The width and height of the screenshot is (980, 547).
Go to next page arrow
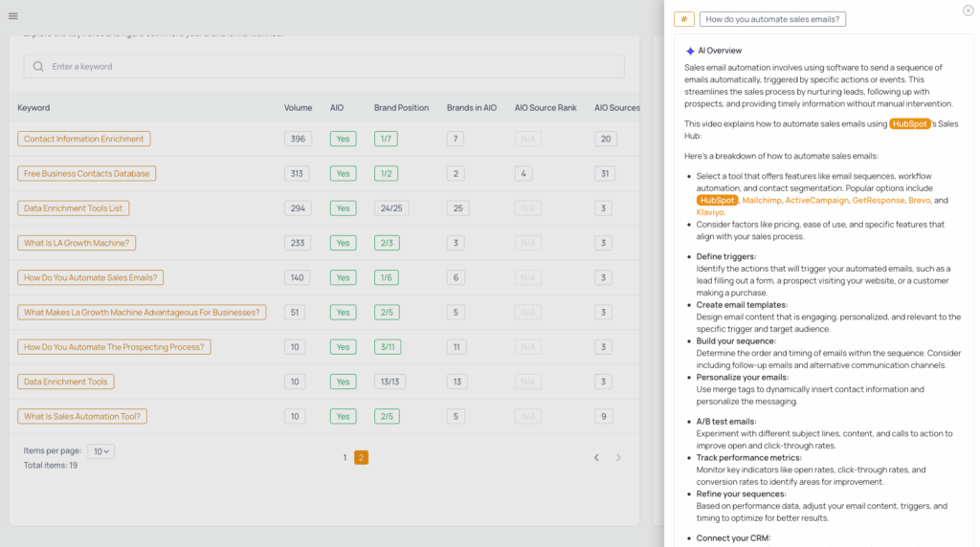click(x=619, y=458)
